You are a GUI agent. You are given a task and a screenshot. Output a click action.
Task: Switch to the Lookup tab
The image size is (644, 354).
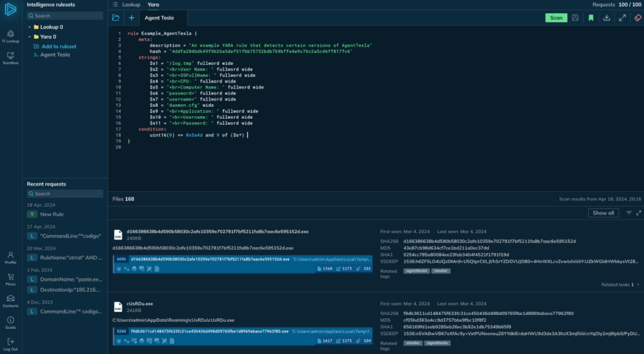[131, 4]
